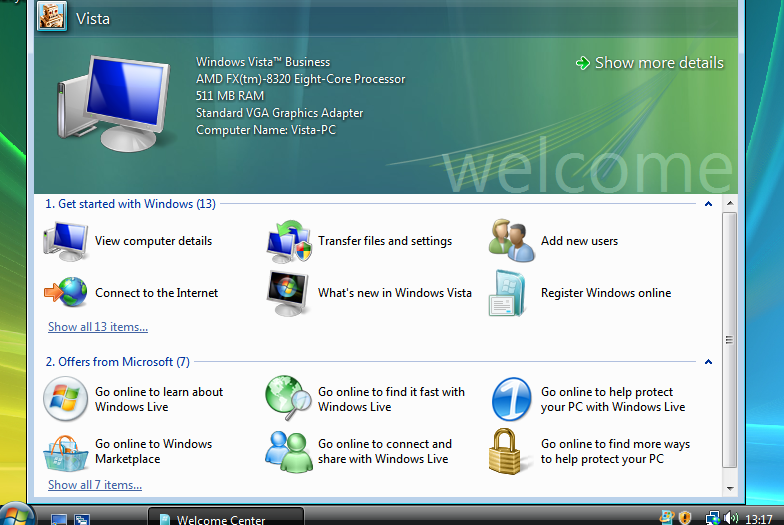Select the Transfer files and settings icon
Image resolution: width=784 pixels, height=525 pixels.
289,242
